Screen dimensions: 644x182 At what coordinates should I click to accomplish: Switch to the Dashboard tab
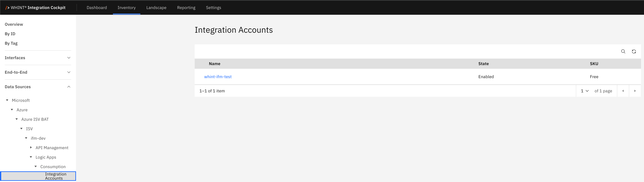[x=97, y=8]
